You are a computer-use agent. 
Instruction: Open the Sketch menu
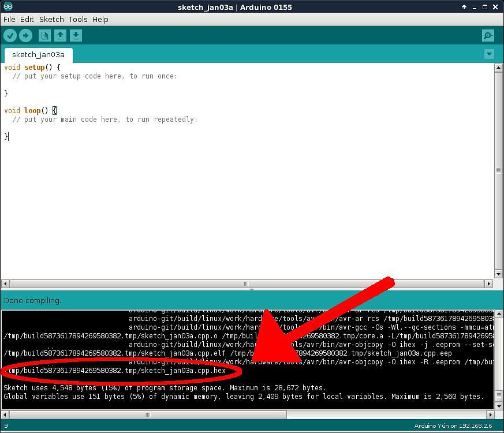click(51, 19)
